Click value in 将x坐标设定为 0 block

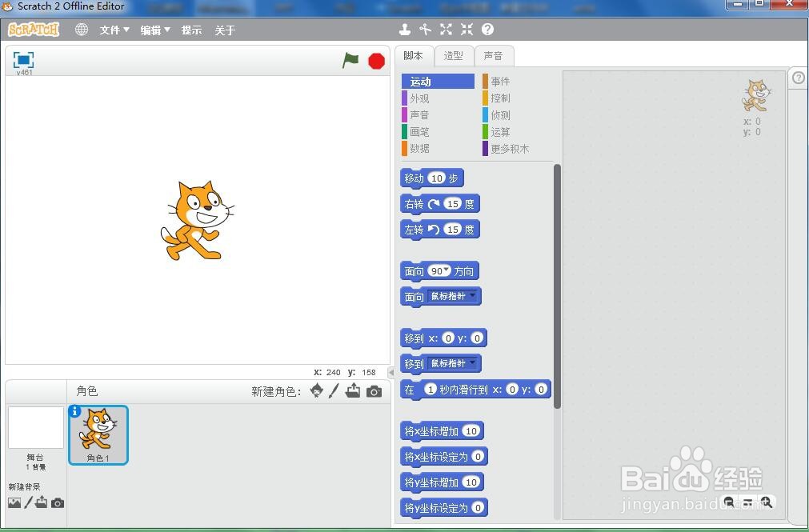point(478,457)
